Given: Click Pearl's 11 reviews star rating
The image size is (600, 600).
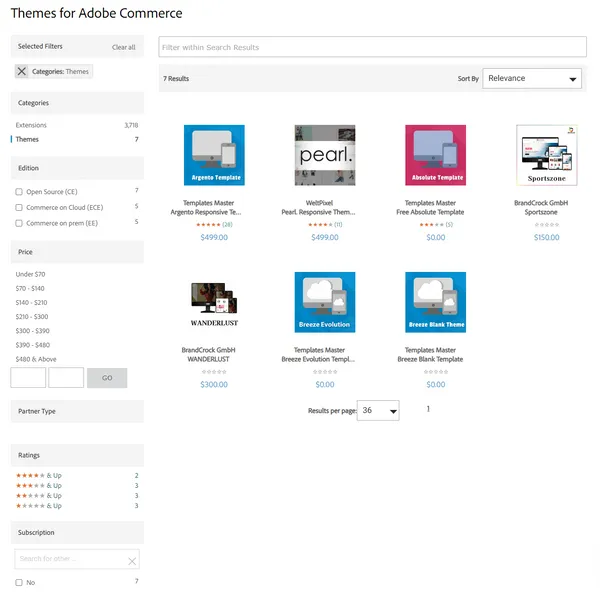Looking at the screenshot, I should (325, 225).
